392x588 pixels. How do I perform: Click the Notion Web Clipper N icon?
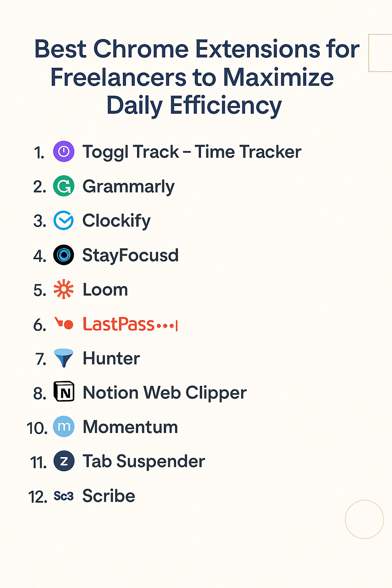point(64,392)
